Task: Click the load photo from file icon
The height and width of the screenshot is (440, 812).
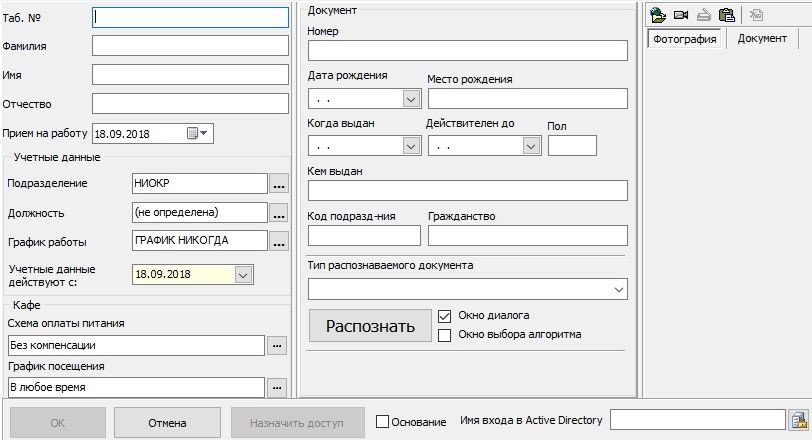Action: (658, 15)
